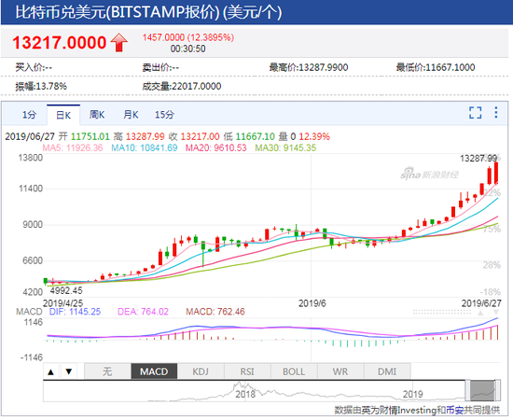Show the WR indicator

point(340,371)
